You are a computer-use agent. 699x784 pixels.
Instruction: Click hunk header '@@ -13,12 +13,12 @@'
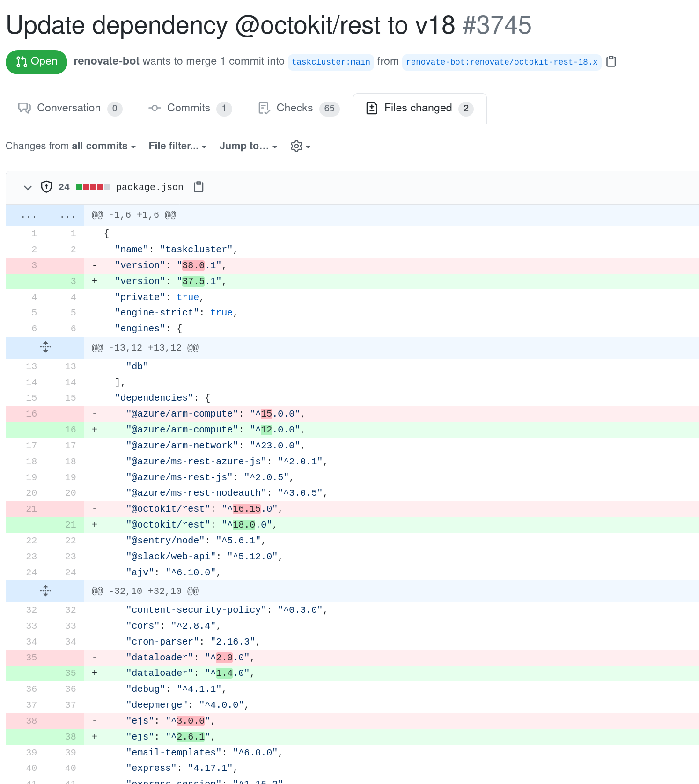click(145, 348)
